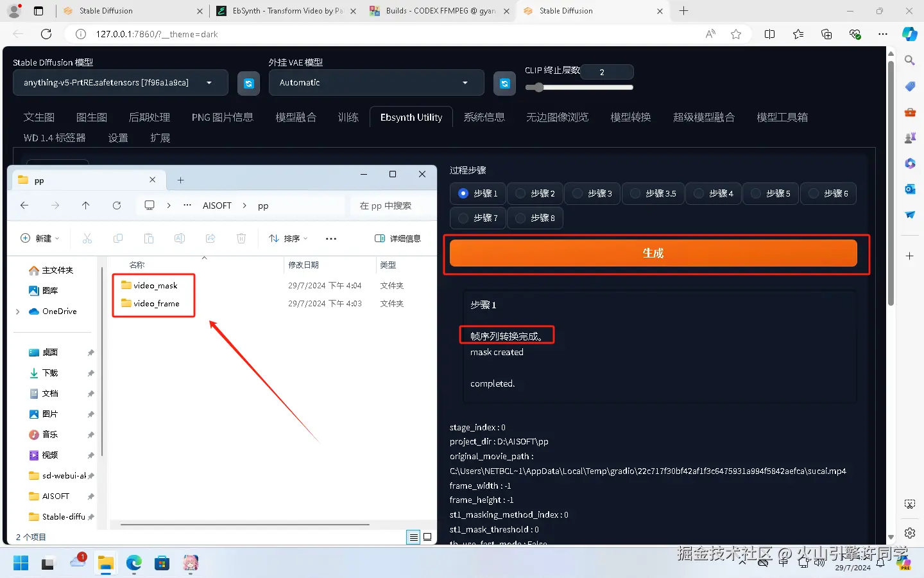Refresh the Stable Diffusion model list

pos(248,83)
